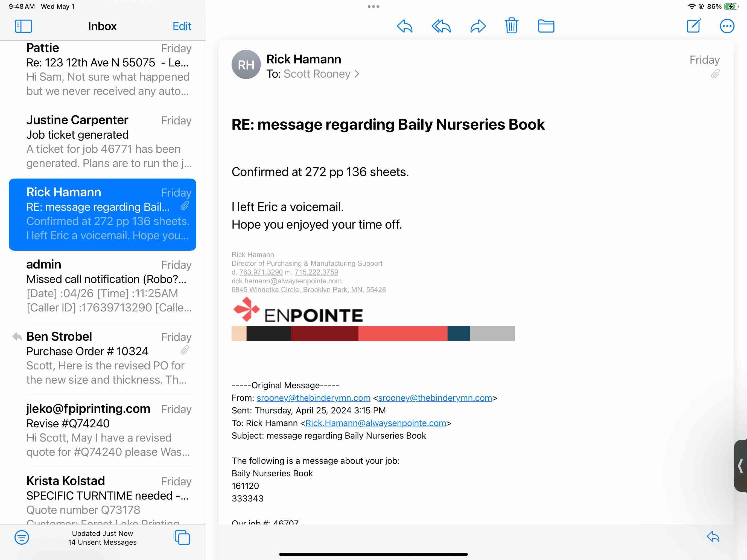Open the More actions ellipsis menu
Image resolution: width=747 pixels, height=560 pixels.
(x=727, y=26)
